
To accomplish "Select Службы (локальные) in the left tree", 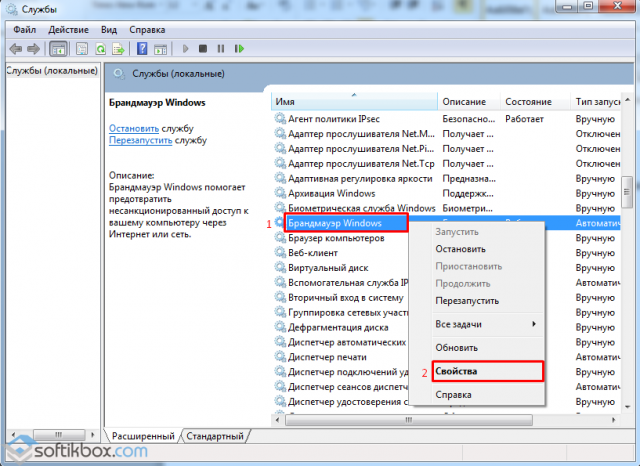I will pyautogui.click(x=52, y=71).
